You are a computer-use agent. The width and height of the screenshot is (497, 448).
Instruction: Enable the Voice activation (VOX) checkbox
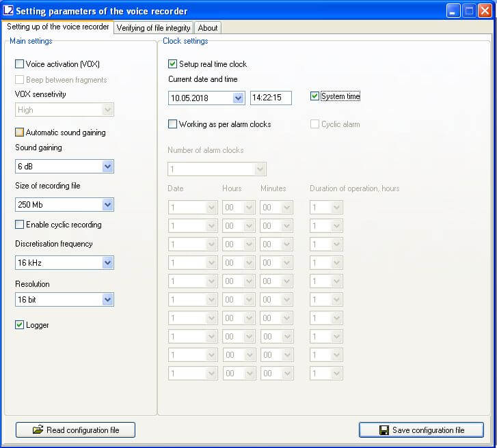coord(20,64)
